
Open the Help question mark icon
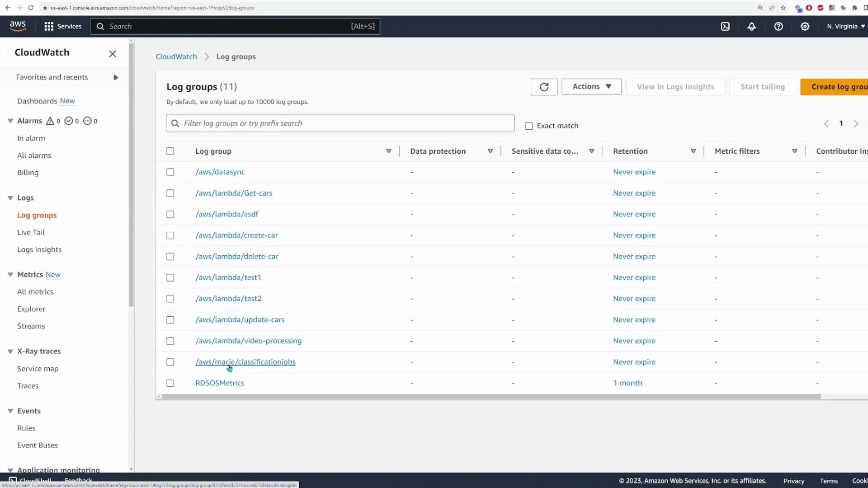[x=778, y=26]
